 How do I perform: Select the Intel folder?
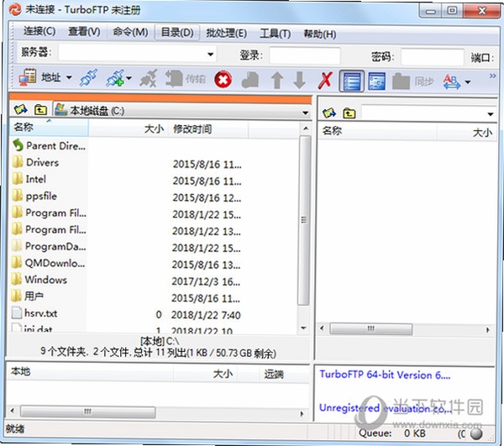click(x=29, y=179)
